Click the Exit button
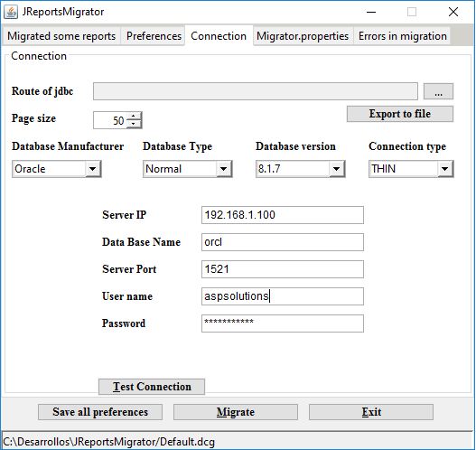476x450 pixels. coord(371,412)
